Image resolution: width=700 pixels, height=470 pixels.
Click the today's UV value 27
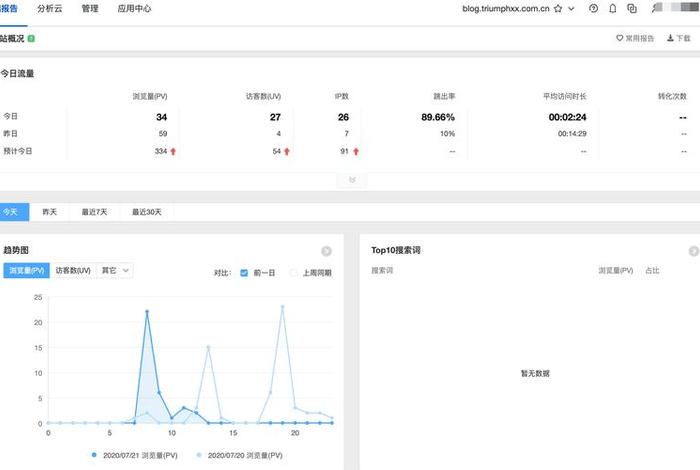(275, 117)
